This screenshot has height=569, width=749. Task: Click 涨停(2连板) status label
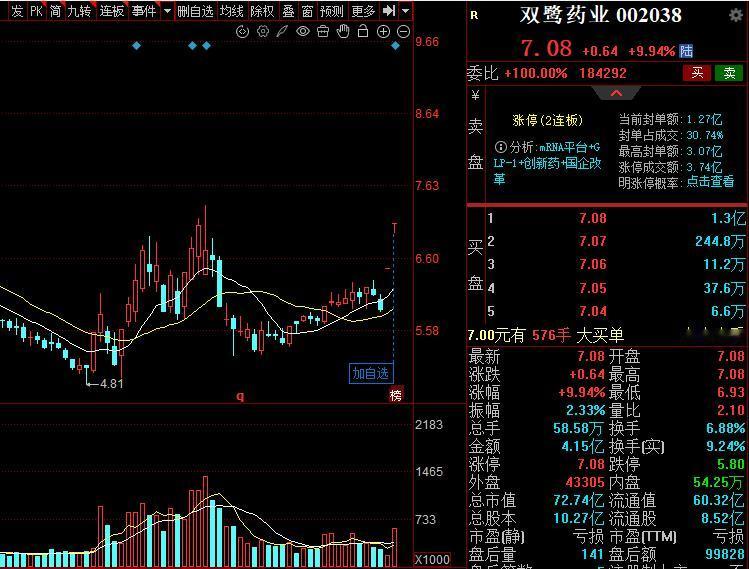click(x=547, y=120)
